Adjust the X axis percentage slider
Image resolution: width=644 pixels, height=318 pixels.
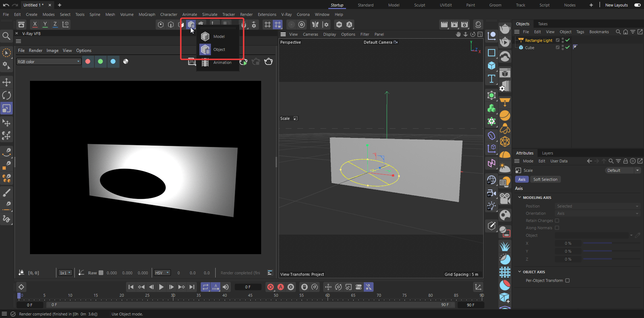[611, 243]
